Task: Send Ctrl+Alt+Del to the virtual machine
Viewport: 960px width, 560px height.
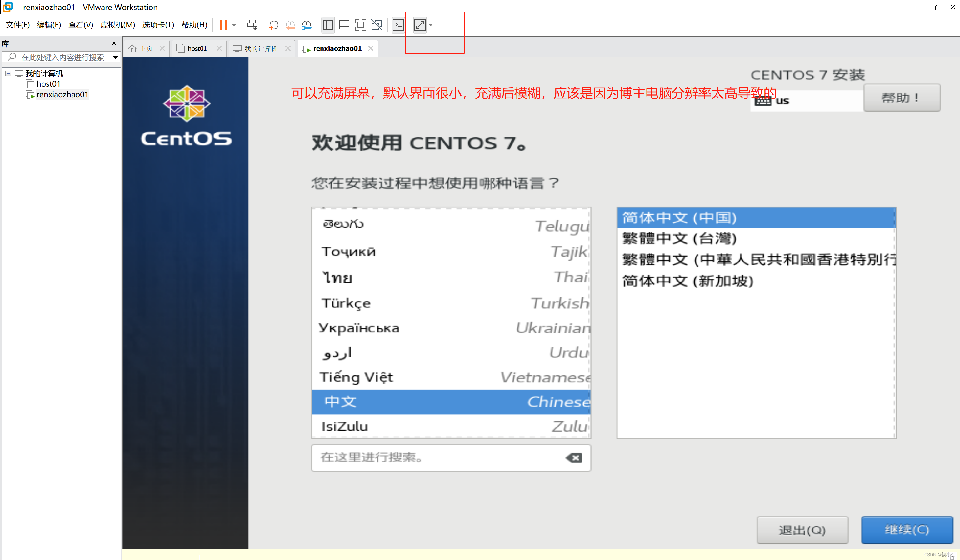Action: point(252,25)
